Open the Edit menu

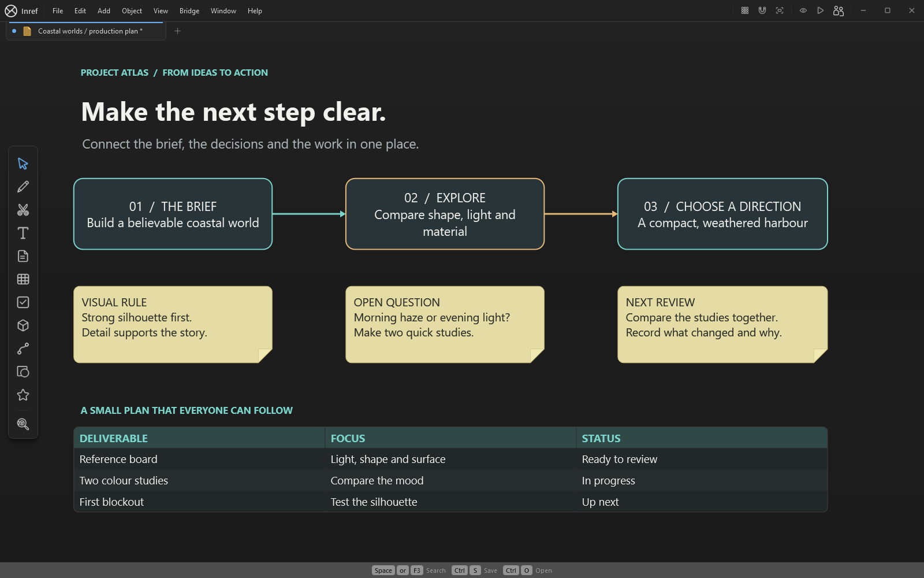(x=80, y=11)
